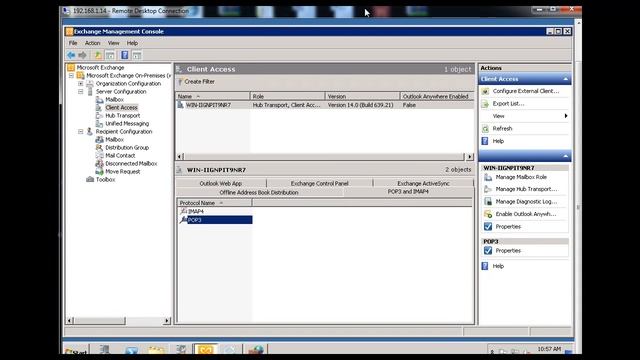
Task: Click Manage Hub Transport action
Action: coord(526,189)
